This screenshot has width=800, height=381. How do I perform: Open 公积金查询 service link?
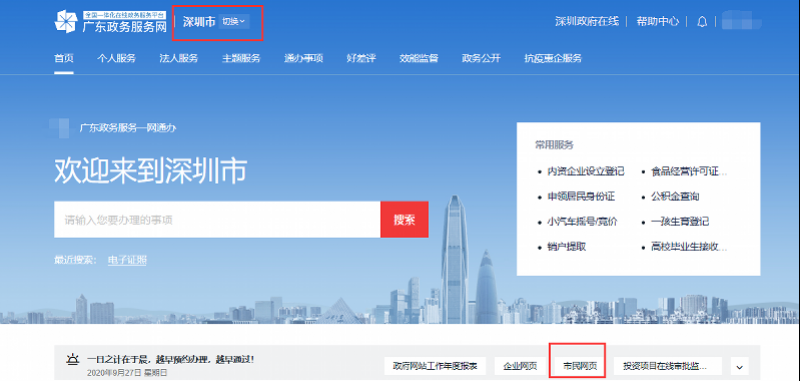coord(676,197)
